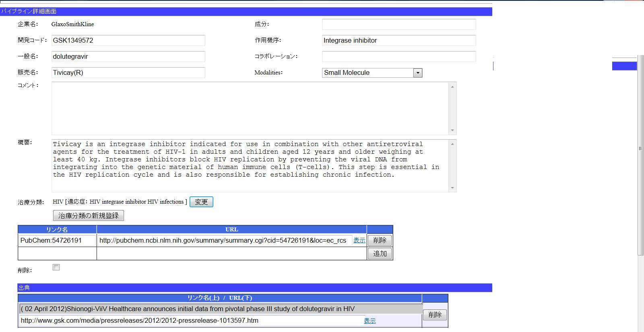This screenshot has width=644, height=332.
Task: Click the リンク名(上) / URL(下) header
Action: (x=220, y=298)
